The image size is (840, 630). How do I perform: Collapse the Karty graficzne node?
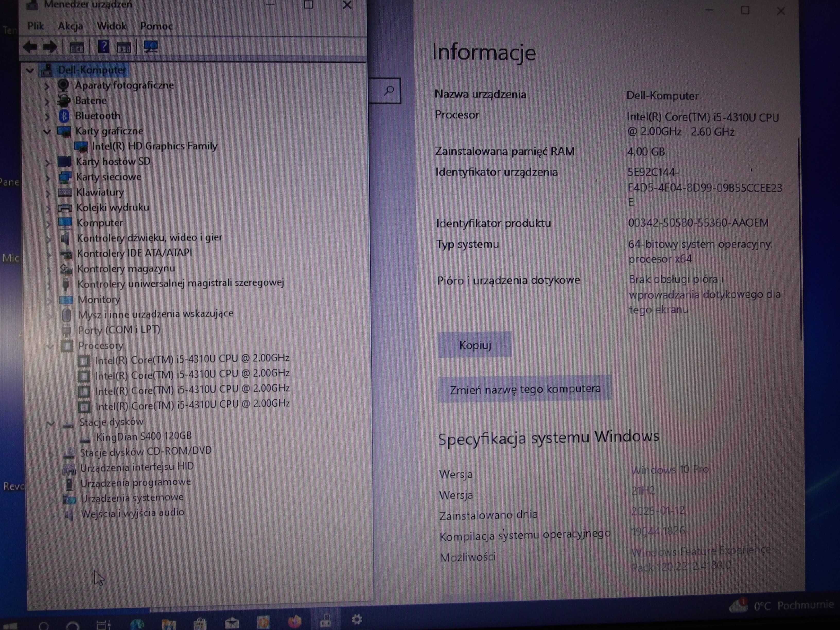click(x=47, y=132)
